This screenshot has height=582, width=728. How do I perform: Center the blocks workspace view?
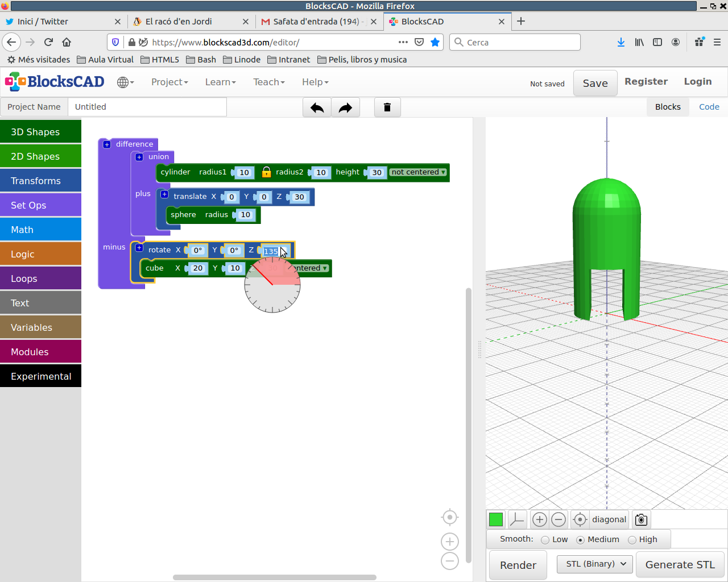450,517
